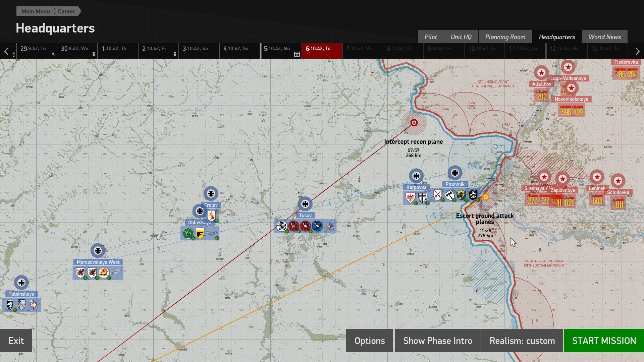Go back to Main Menu breadcrumb

click(36, 11)
